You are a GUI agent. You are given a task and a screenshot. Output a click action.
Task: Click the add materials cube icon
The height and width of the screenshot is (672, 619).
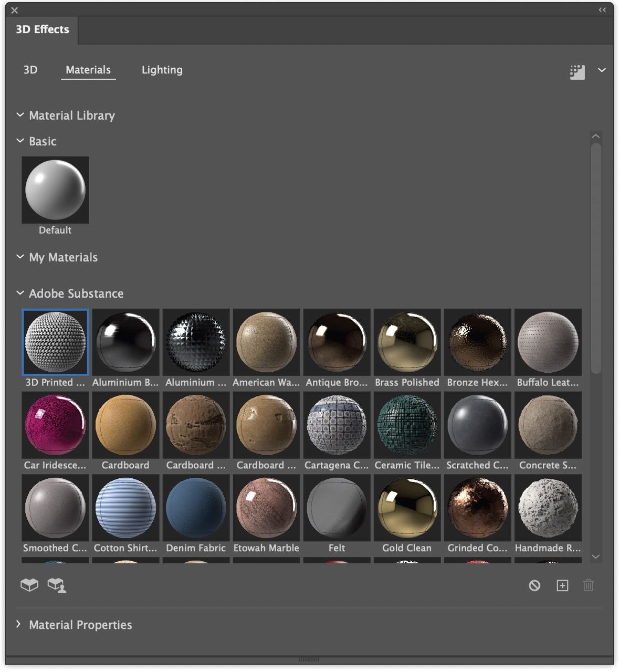pyautogui.click(x=29, y=585)
